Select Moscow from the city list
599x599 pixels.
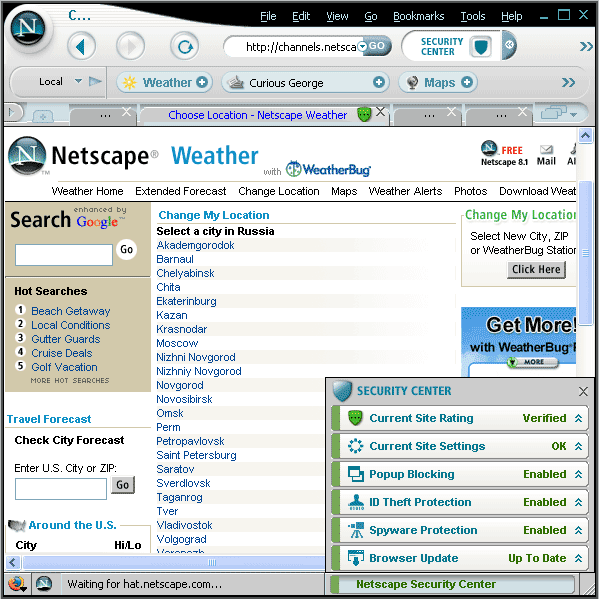177,343
